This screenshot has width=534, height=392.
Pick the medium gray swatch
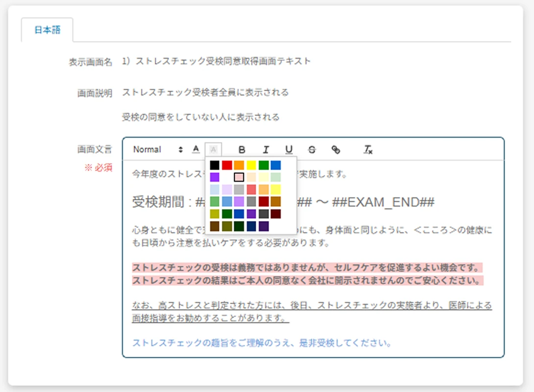(251, 201)
